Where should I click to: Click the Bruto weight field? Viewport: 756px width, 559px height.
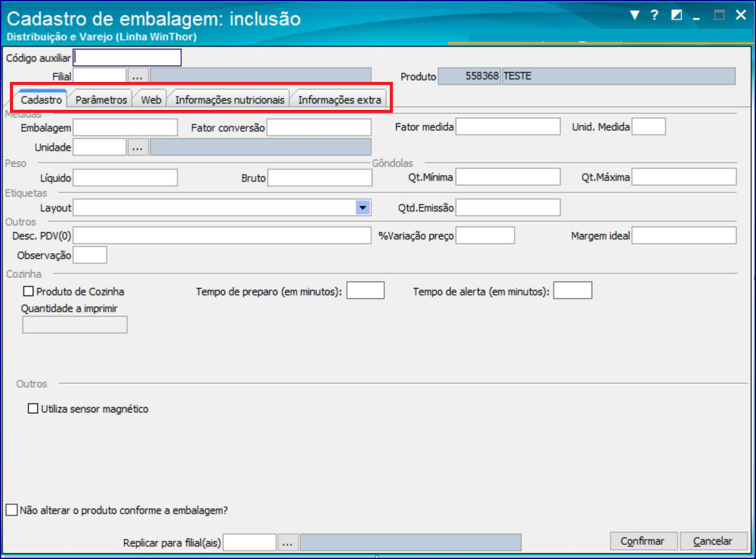tap(320, 177)
